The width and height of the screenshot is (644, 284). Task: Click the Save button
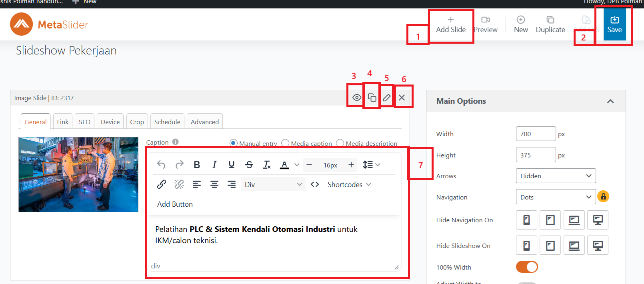[x=614, y=24]
